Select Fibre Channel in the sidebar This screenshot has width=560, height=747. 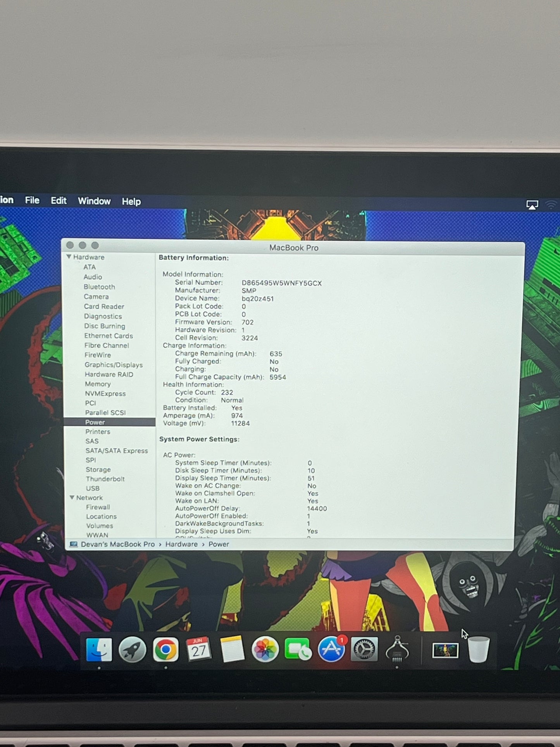[107, 345]
